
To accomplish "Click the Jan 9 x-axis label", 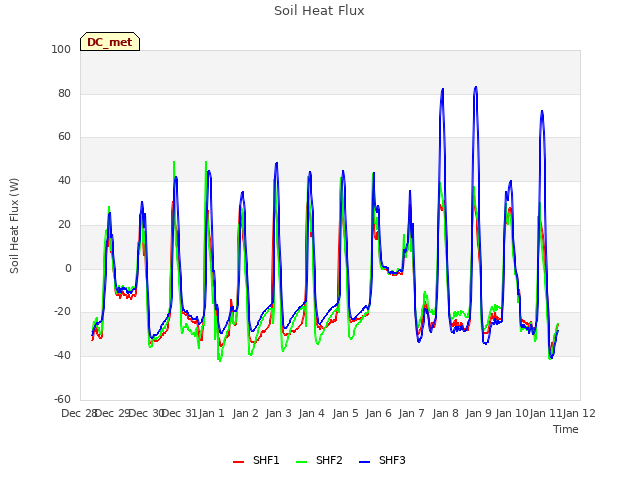I will 479,413.
